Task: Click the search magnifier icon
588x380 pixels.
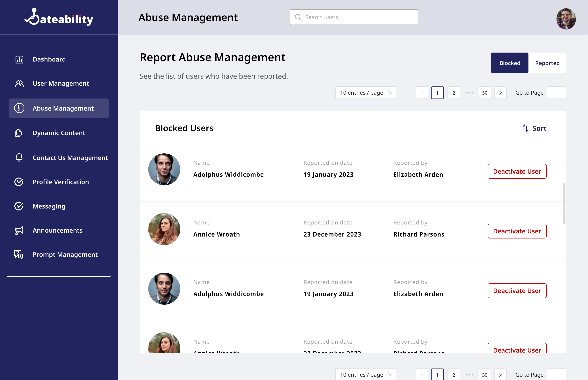Action: [x=298, y=17]
